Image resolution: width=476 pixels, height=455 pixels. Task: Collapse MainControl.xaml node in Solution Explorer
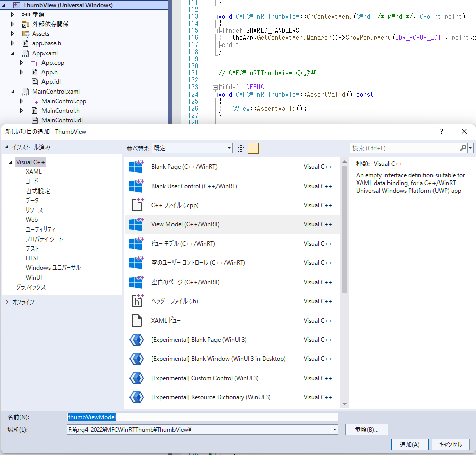click(x=13, y=92)
